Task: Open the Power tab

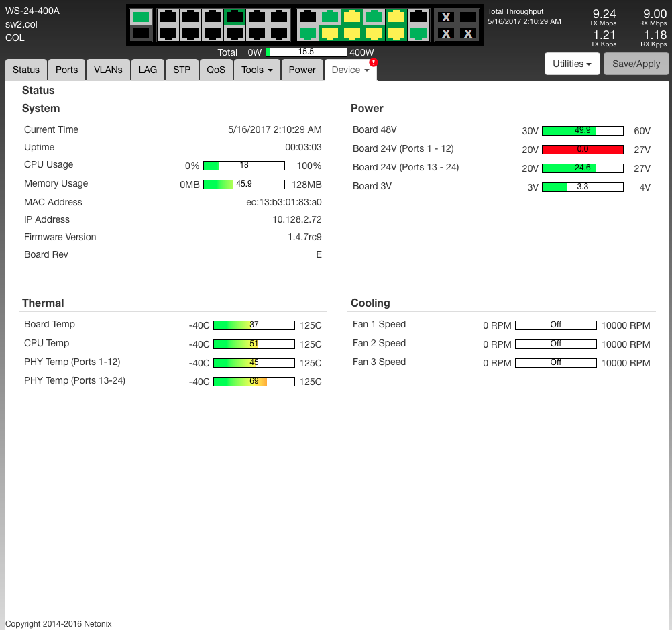Action: coord(302,70)
